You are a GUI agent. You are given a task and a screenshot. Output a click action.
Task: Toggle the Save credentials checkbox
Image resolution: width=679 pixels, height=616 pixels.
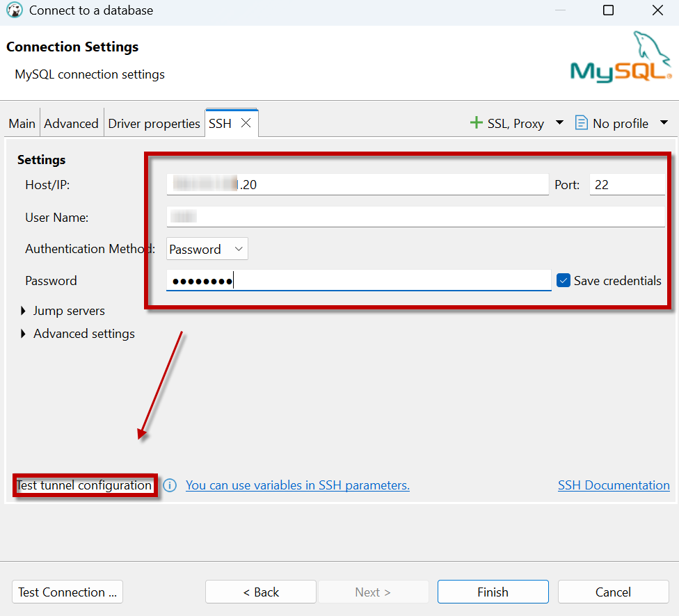click(x=564, y=281)
